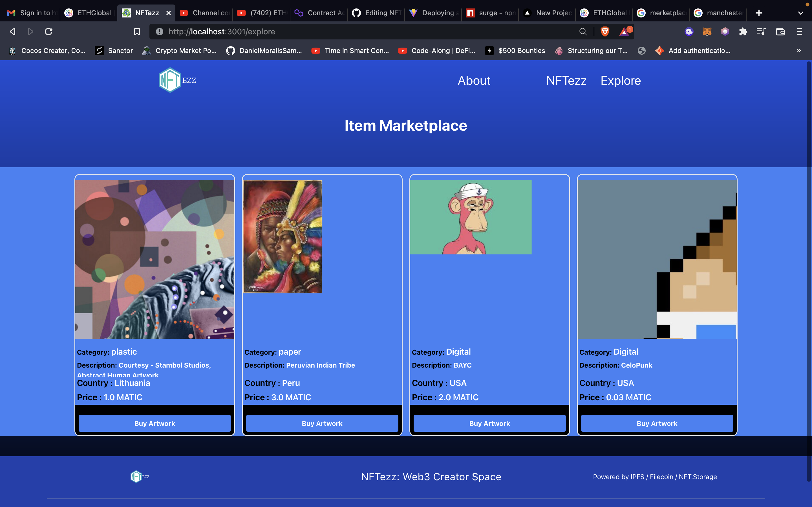Open the MetaMask fox extension

[707, 32]
